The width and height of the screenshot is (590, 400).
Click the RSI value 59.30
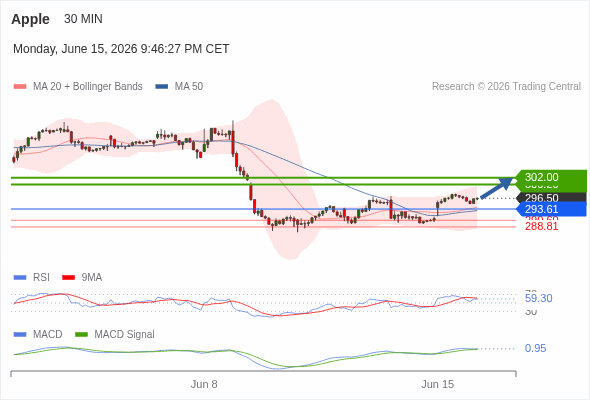pyautogui.click(x=538, y=298)
